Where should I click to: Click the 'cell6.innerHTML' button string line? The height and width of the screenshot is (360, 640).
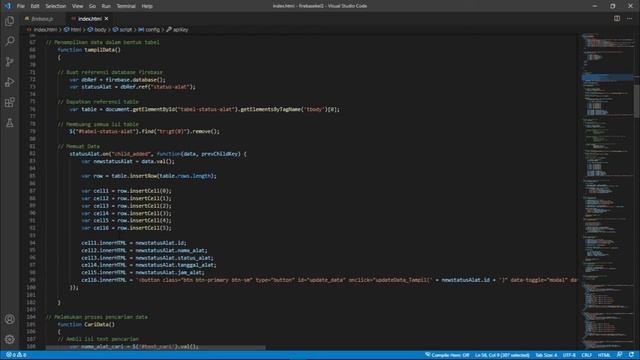point(329,280)
